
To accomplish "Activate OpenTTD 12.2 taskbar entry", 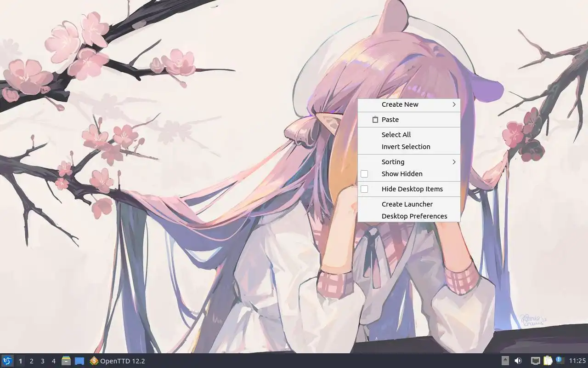I will point(118,361).
